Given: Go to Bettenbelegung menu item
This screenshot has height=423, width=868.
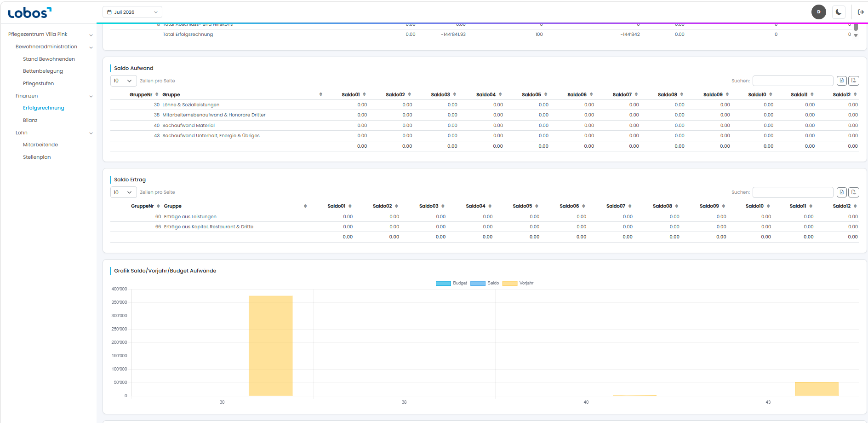Looking at the screenshot, I should click(x=43, y=71).
